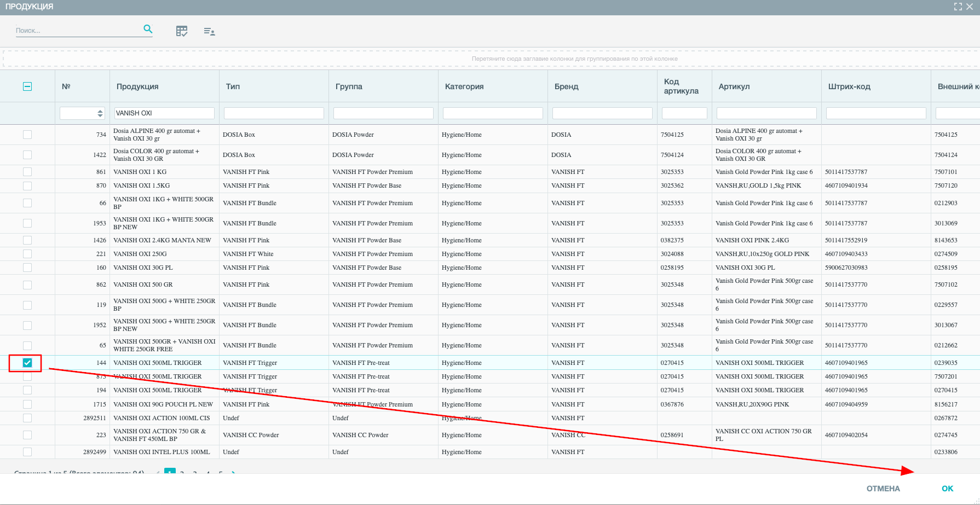
Task: Click cell VANISH CC Powder in Тип column
Action: pyautogui.click(x=251, y=435)
